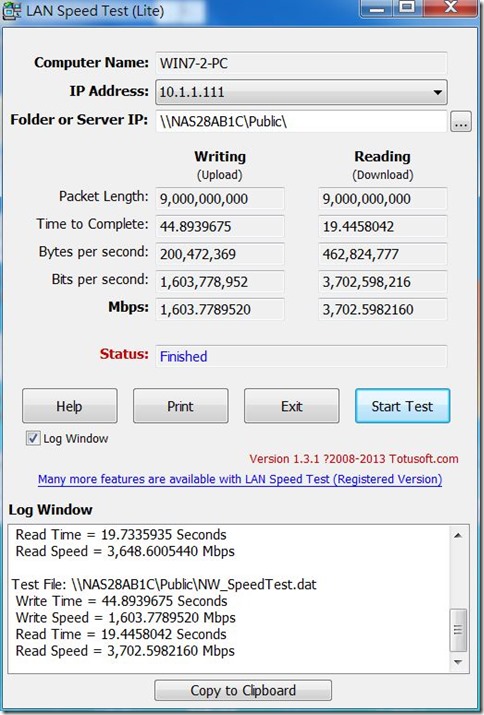
Task: Click log line Read Speed = 3,702.5982160 Mbps
Action: [x=125, y=651]
